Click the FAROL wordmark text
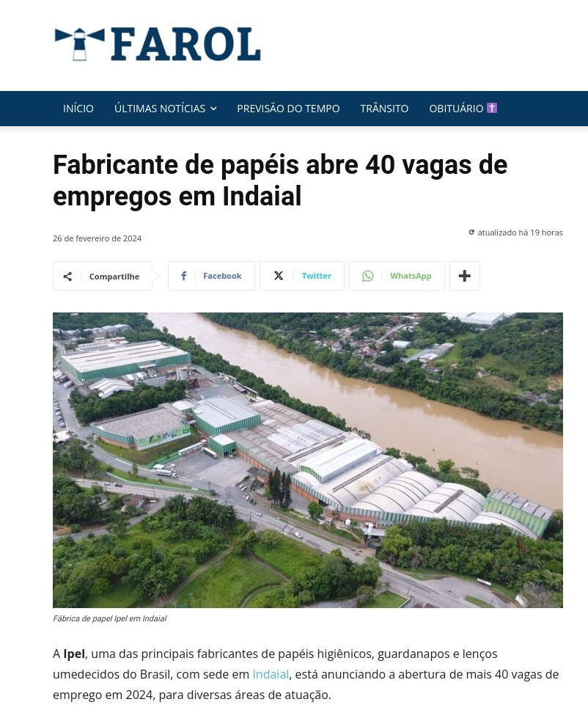 [185, 44]
